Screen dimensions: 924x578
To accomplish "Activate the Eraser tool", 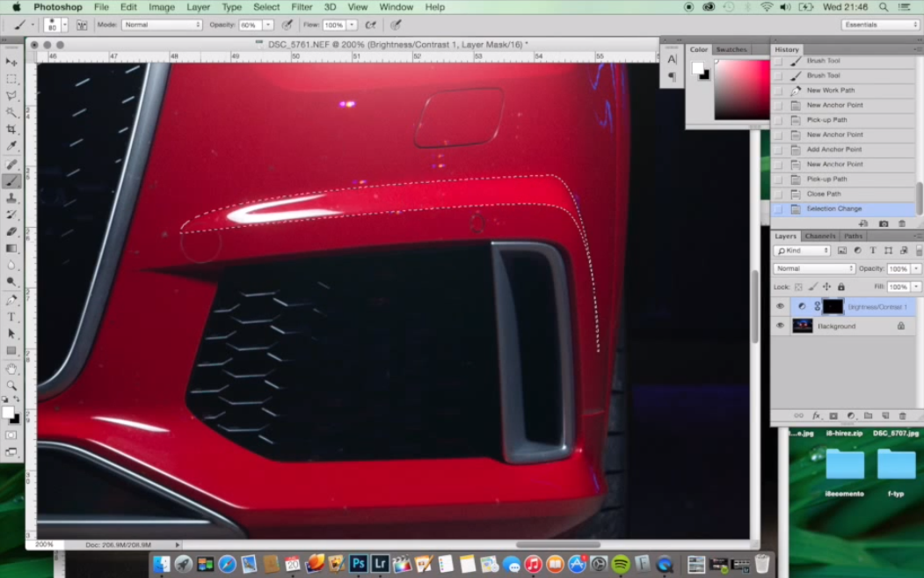I will tap(11, 231).
